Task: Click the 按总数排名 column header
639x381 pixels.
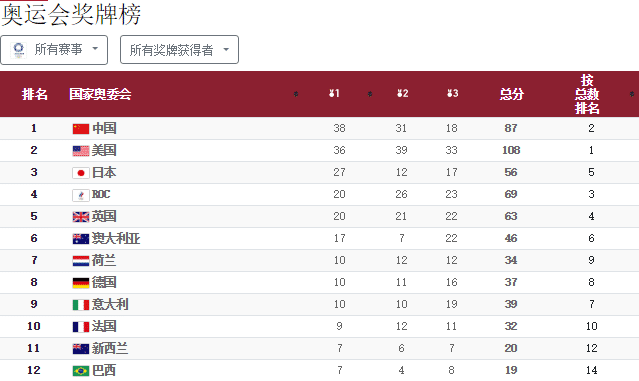Action: 587,94
